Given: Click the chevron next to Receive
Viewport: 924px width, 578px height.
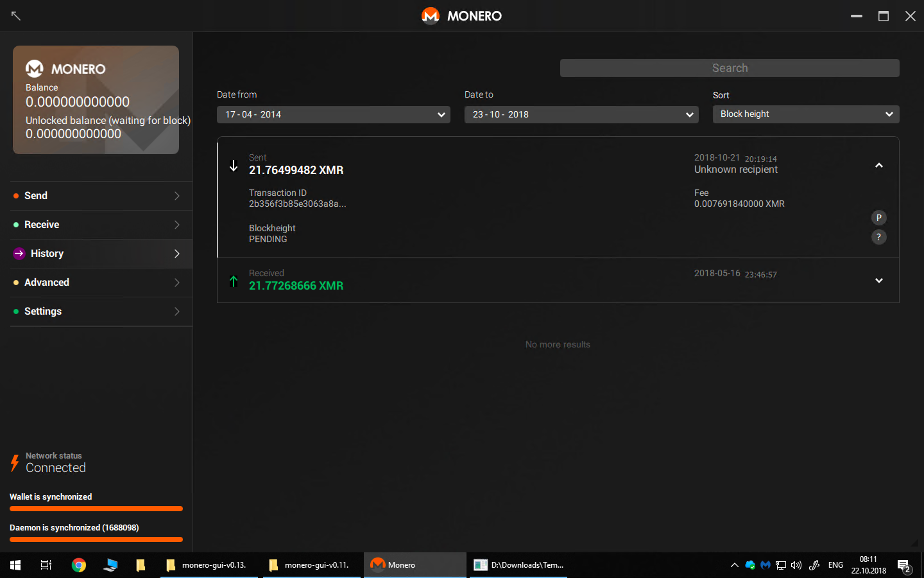Looking at the screenshot, I should (x=177, y=225).
